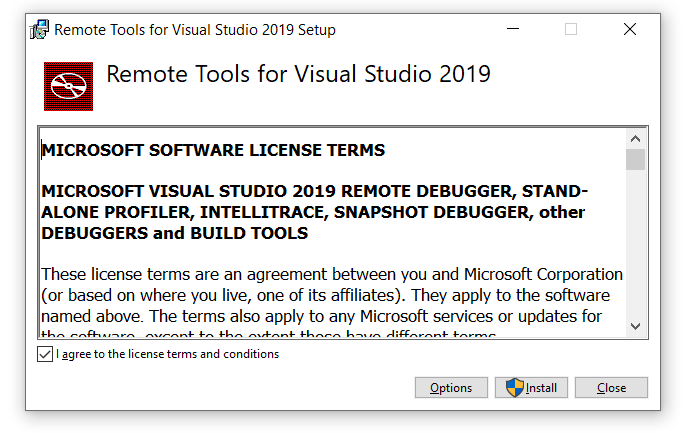Click the paragraph starting 'These license terms'
The width and height of the screenshot is (685, 433).
point(332,301)
